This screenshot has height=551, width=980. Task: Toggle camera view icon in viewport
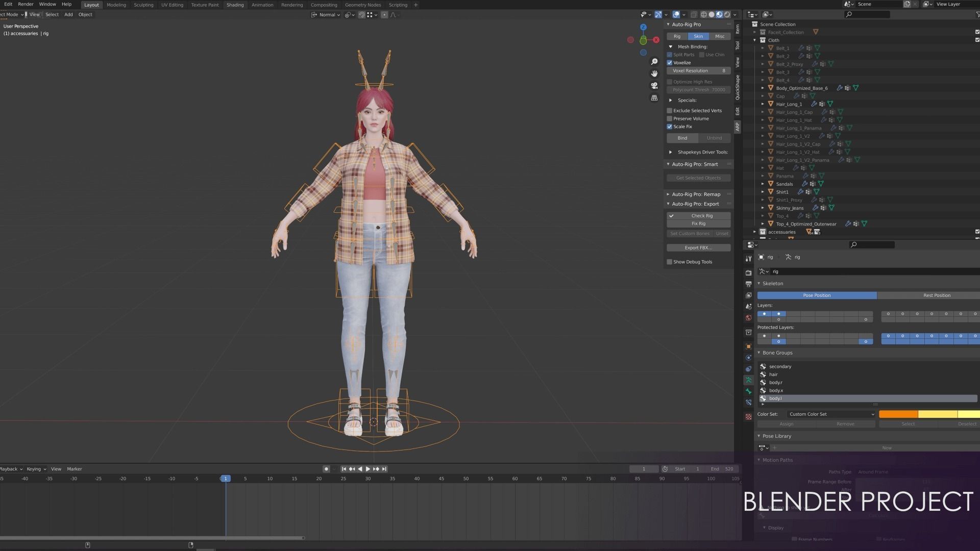[x=654, y=86]
